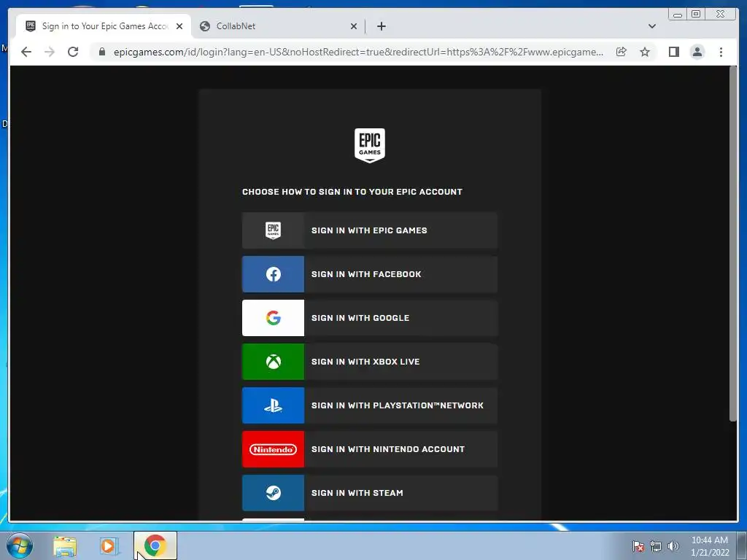Launch Windows Media Player from taskbar
This screenshot has height=560, width=747.
109,546
